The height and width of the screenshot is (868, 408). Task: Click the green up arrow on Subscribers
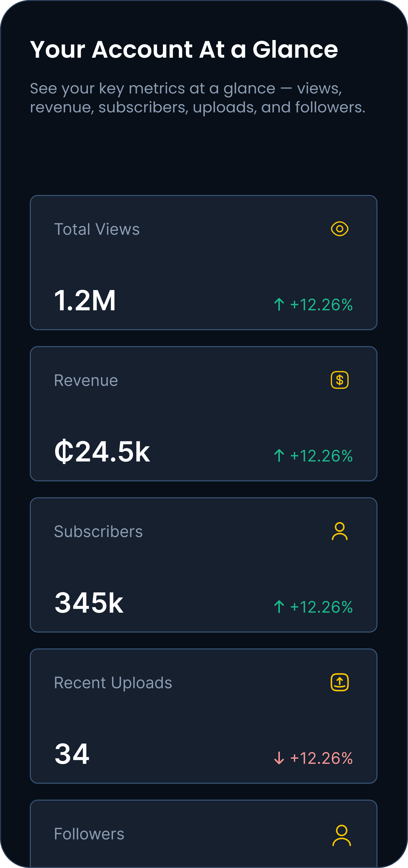tap(279, 606)
